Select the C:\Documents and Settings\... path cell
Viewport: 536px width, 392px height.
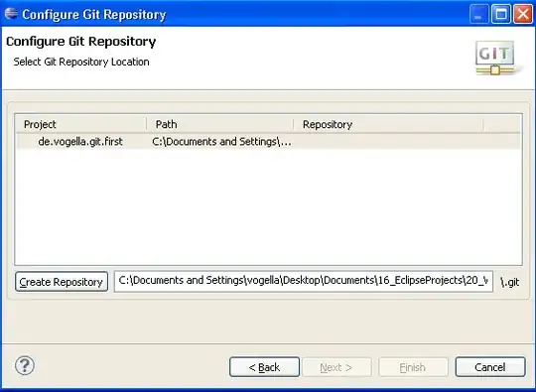[221, 142]
